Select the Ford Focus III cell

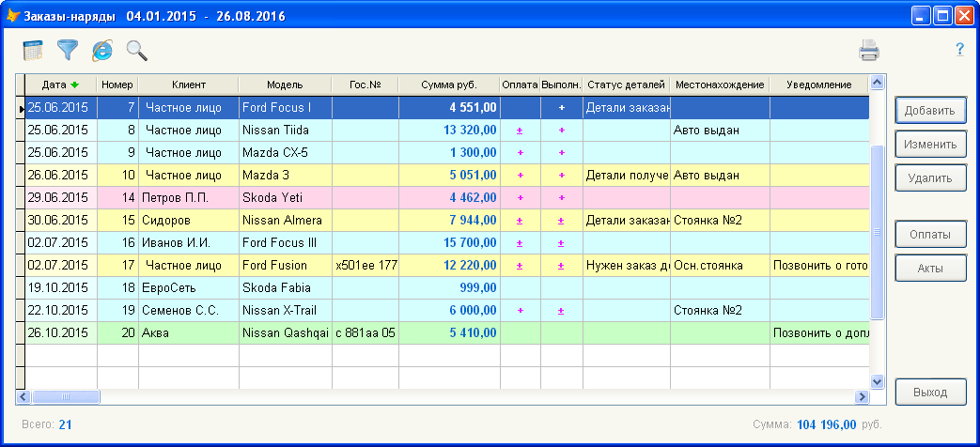click(x=285, y=243)
